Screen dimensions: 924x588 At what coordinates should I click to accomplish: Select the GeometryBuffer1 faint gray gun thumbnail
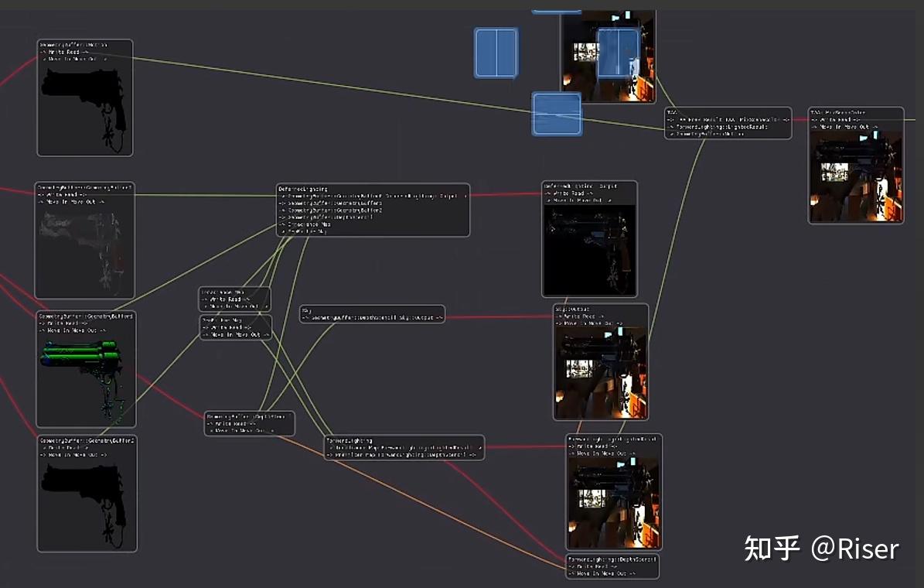(85, 251)
